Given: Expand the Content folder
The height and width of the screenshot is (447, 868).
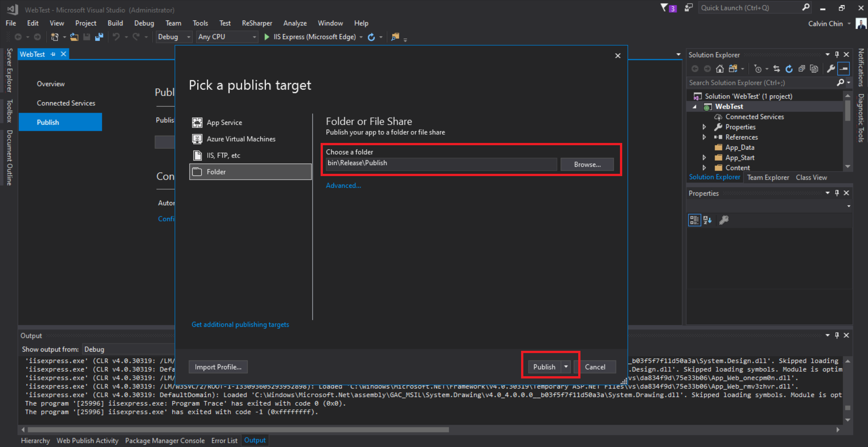Looking at the screenshot, I should pos(704,167).
